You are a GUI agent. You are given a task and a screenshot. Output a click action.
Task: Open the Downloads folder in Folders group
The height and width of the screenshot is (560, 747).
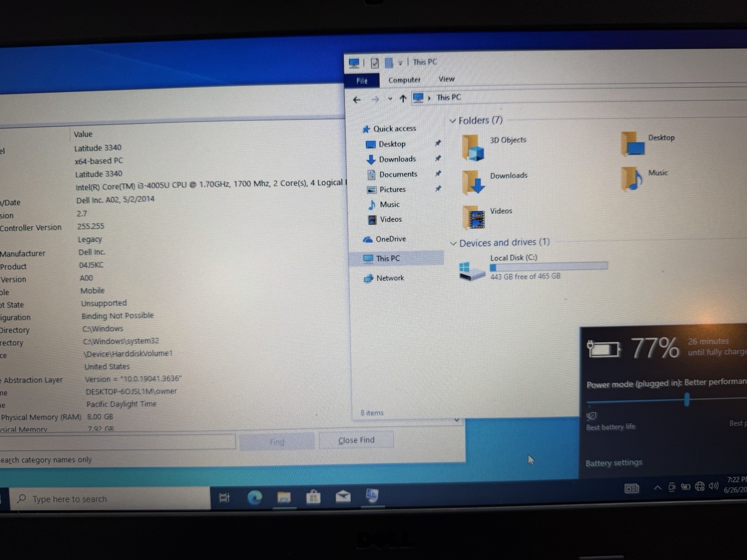point(495,182)
